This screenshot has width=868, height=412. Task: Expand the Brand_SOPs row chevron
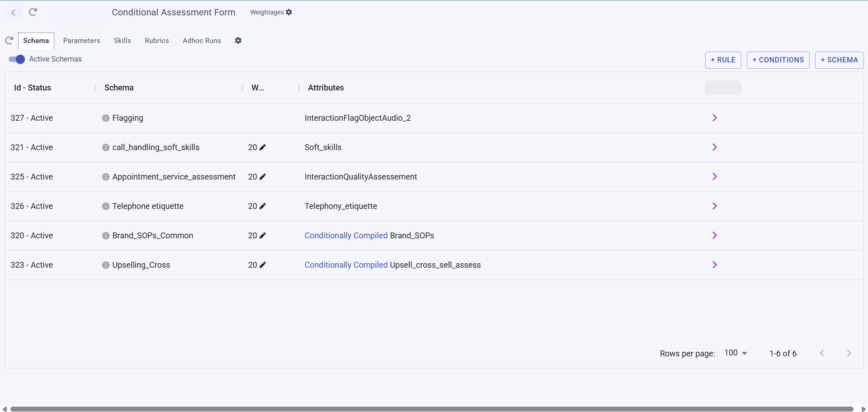point(715,236)
